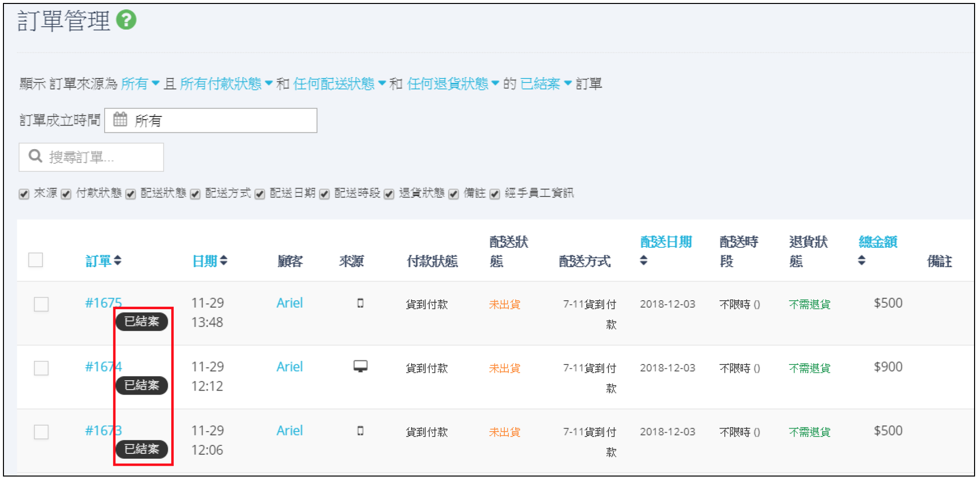The width and height of the screenshot is (980, 479).
Task: Click the 11-29 13:48 date cell
Action: [x=207, y=313]
